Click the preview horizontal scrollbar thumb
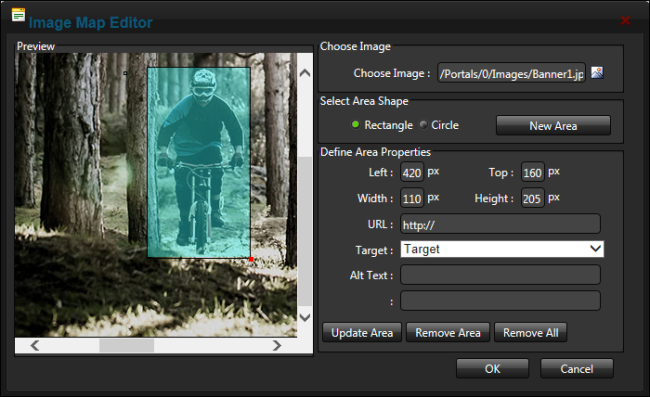Image resolution: width=650 pixels, height=397 pixels. (x=126, y=345)
